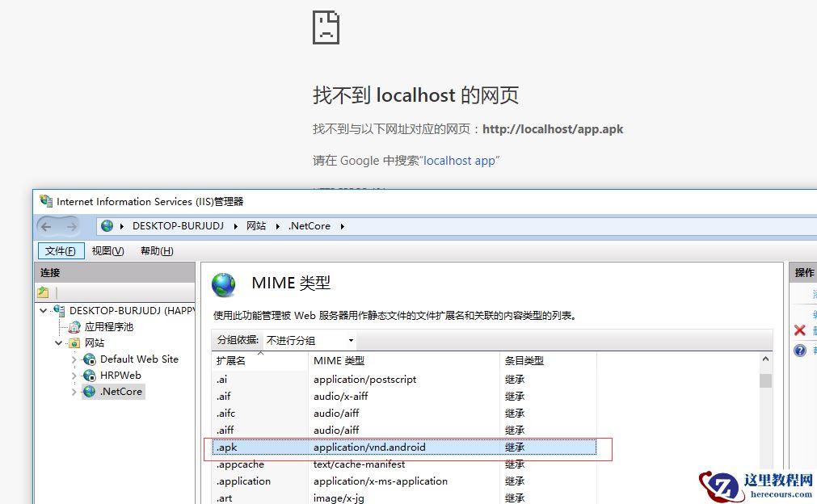Screen dimensions: 817x504
Task: Expand the HRPWeb site node
Action: click(x=74, y=376)
